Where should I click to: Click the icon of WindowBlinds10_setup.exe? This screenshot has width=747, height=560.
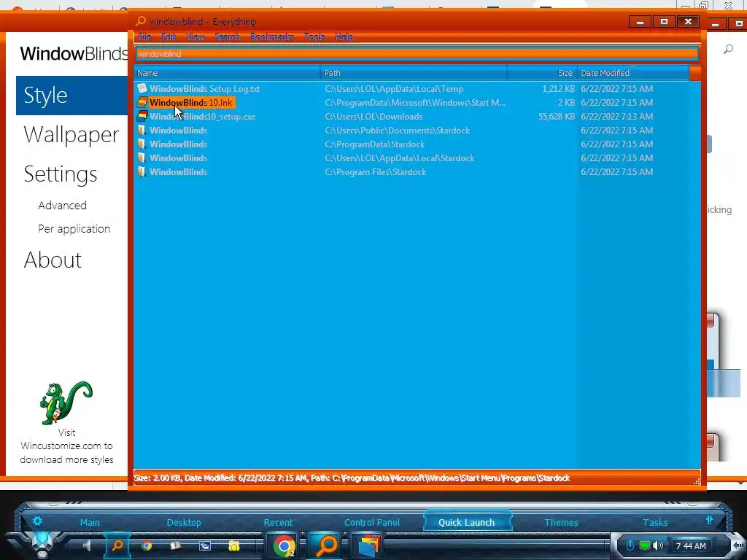[x=142, y=116]
